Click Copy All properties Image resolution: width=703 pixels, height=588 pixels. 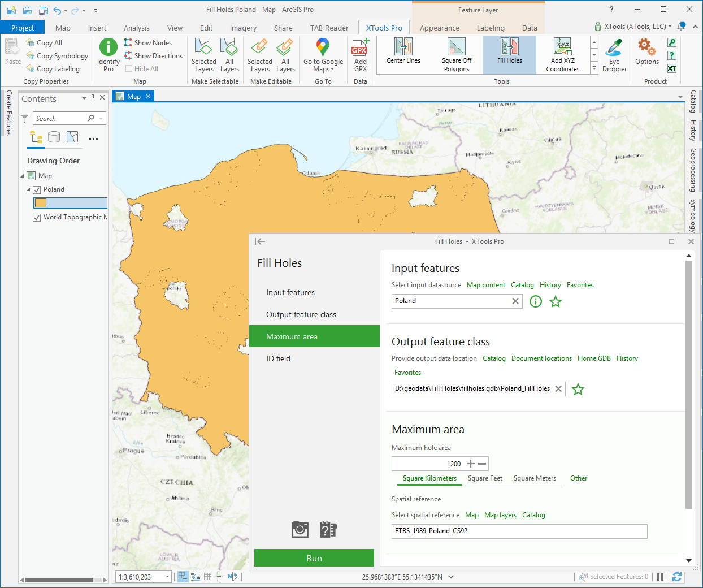click(x=45, y=43)
